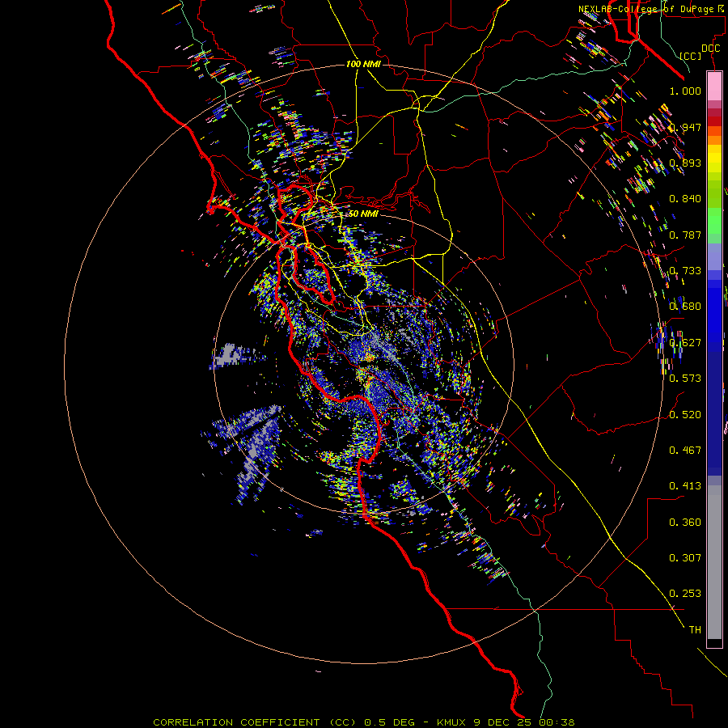The image size is (728, 728).
Task: Click the "0.307" scale value
Action: (x=685, y=558)
